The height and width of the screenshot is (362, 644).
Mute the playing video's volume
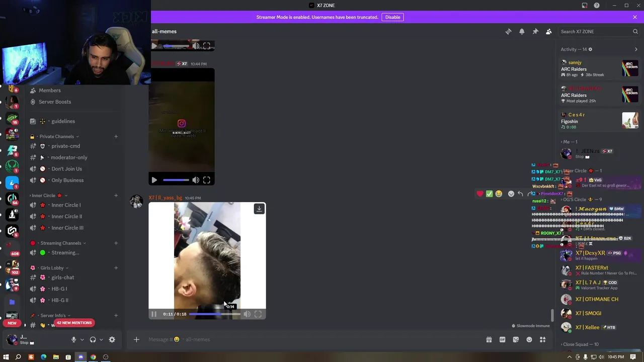coord(247,314)
